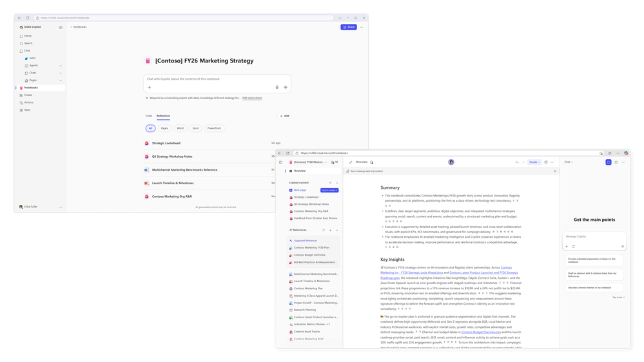Image resolution: width=644 pixels, height=362 pixels.
Task: Click the browser back arrow in the back window
Action: click(x=19, y=17)
